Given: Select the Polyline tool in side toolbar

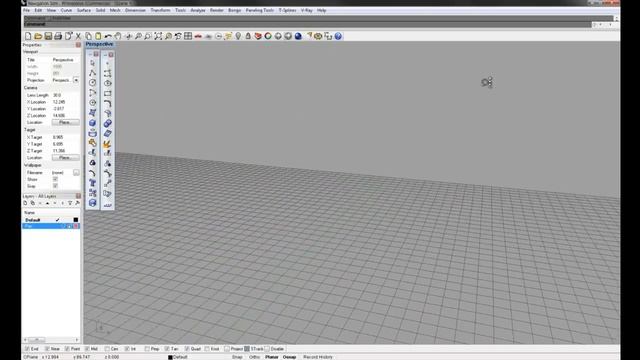Looking at the screenshot, I should click(93, 73).
